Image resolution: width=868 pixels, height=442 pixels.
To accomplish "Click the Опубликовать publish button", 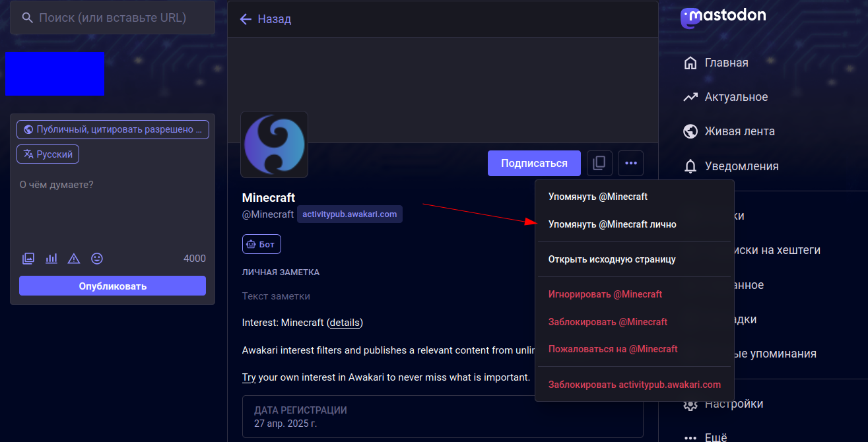I will click(112, 286).
